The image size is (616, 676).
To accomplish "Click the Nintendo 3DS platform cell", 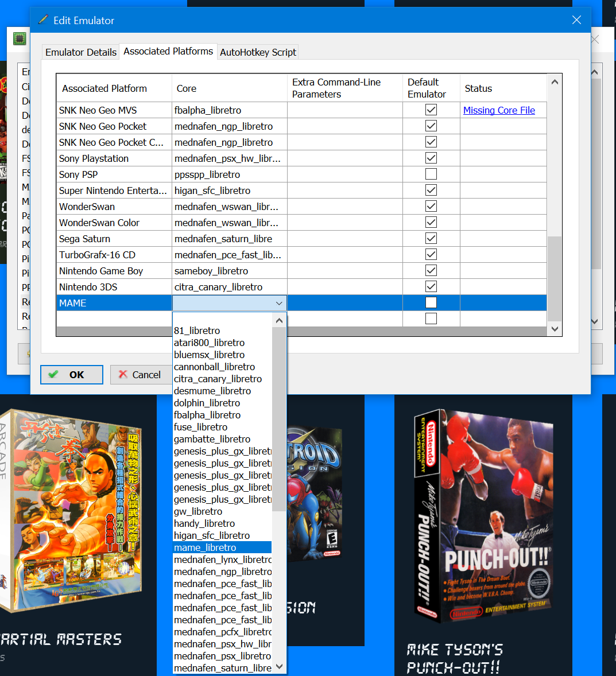I will 114,287.
